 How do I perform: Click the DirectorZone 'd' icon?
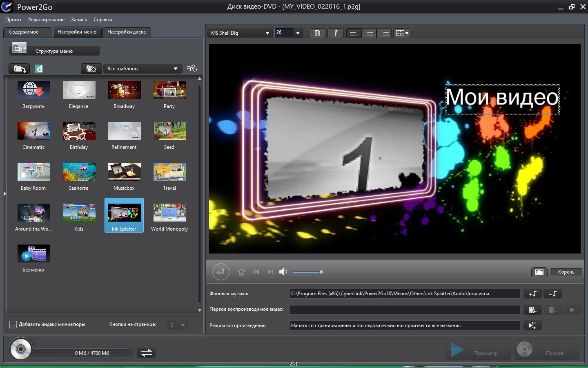point(39,69)
